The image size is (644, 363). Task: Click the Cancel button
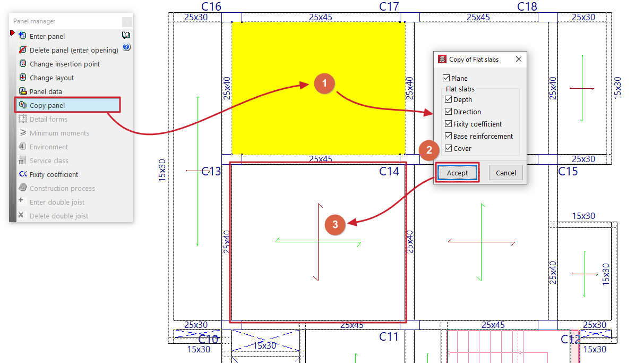505,173
